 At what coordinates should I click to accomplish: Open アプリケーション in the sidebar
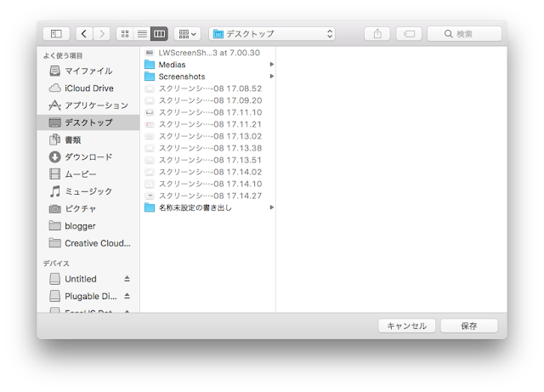pyautogui.click(x=88, y=105)
